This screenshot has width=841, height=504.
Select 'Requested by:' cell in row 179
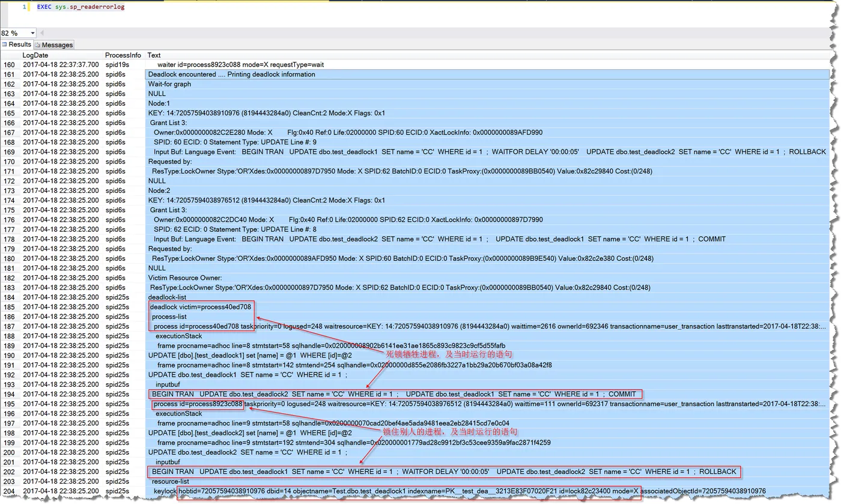tap(487, 249)
